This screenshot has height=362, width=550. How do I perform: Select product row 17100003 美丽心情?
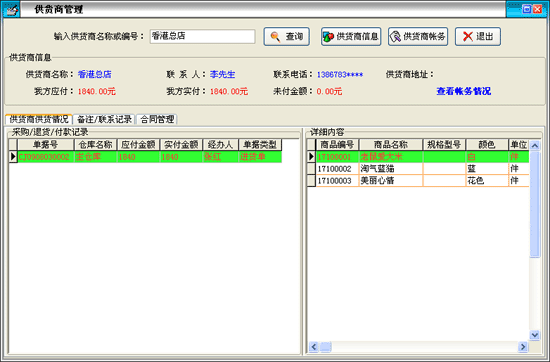(x=418, y=181)
